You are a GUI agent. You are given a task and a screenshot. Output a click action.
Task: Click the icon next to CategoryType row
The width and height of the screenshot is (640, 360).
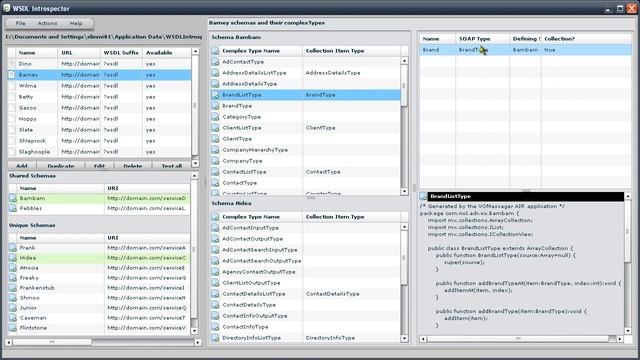point(215,117)
